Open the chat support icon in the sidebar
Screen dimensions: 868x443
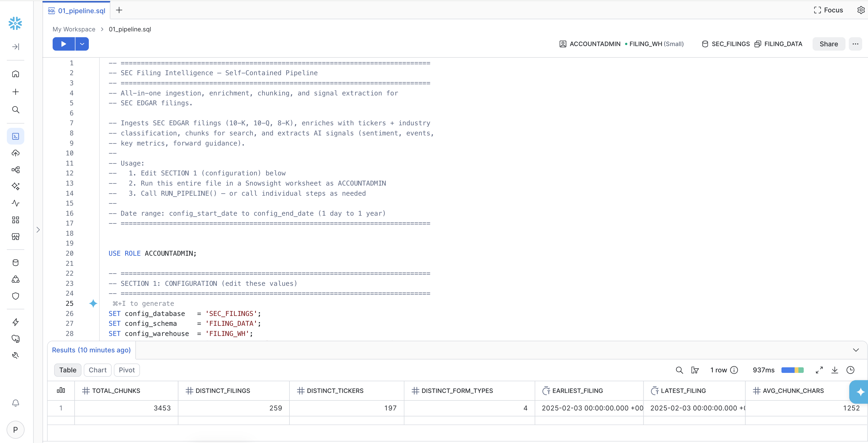point(15,338)
